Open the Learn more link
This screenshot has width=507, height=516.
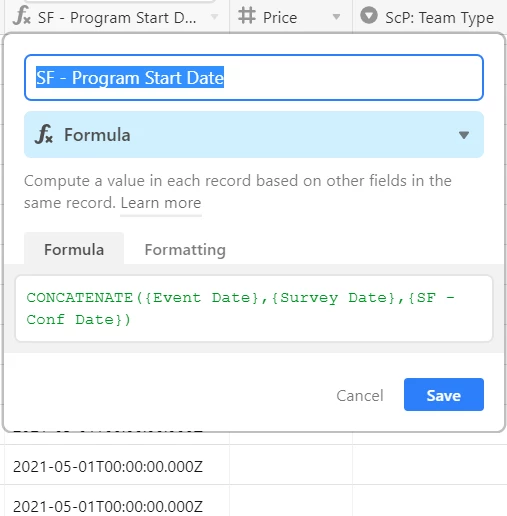[x=161, y=203]
